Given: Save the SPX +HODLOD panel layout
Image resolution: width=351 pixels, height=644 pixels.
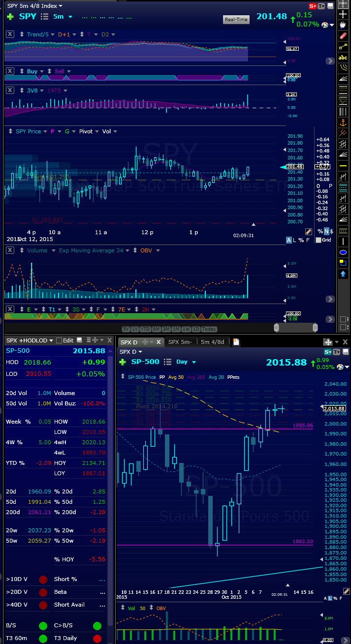Looking at the screenshot, I should coord(79,340).
